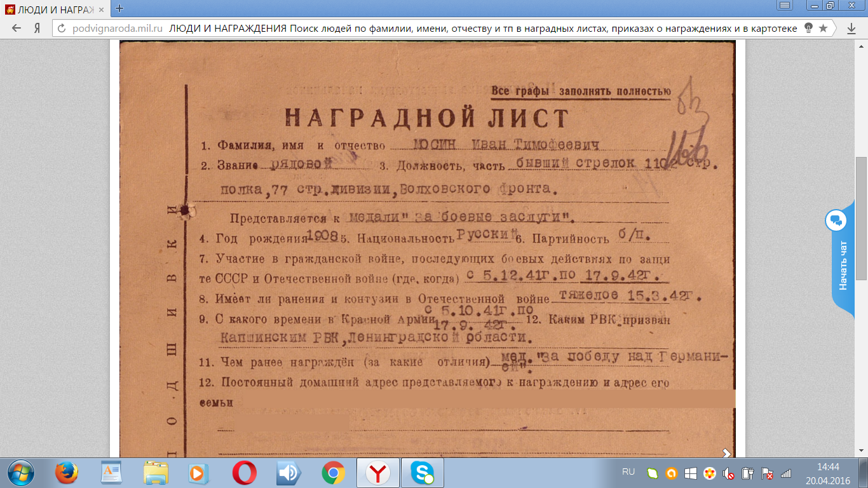Click the vertical page scrollbar thumb
The width and height of the screenshot is (868, 488).
[x=861, y=218]
